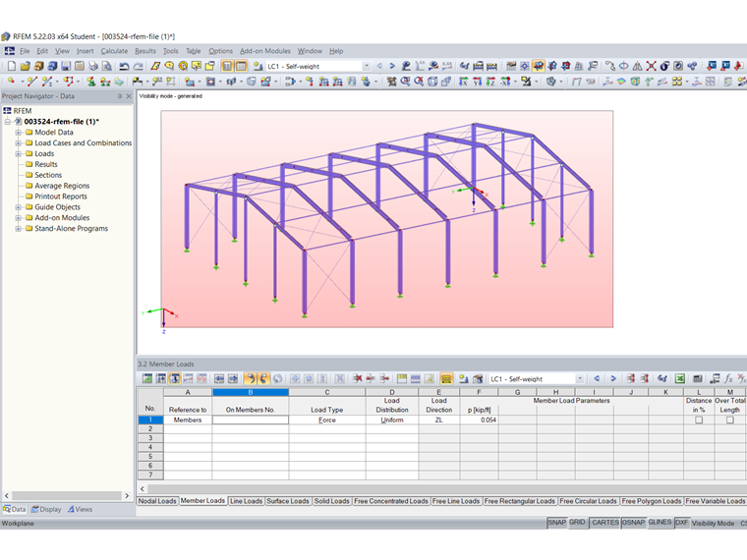Switch to the Views navigator tab

pos(80,509)
